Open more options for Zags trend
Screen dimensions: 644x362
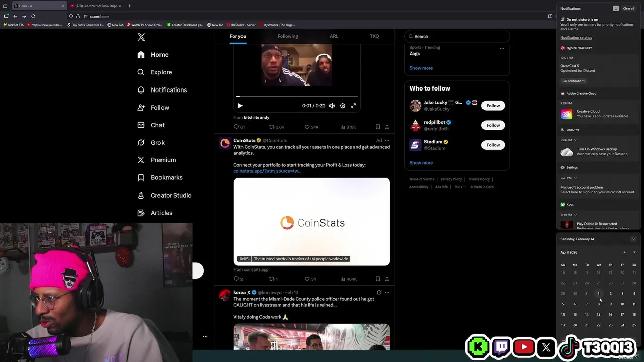[502, 48]
